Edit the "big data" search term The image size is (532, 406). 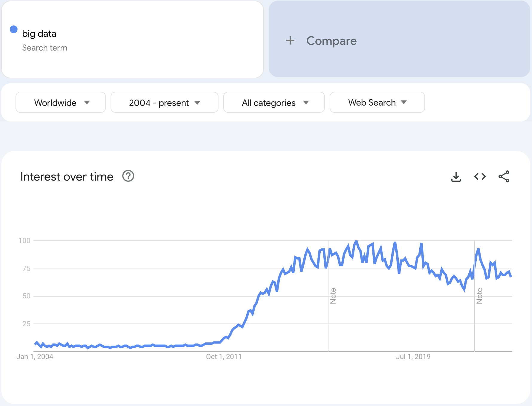39,34
